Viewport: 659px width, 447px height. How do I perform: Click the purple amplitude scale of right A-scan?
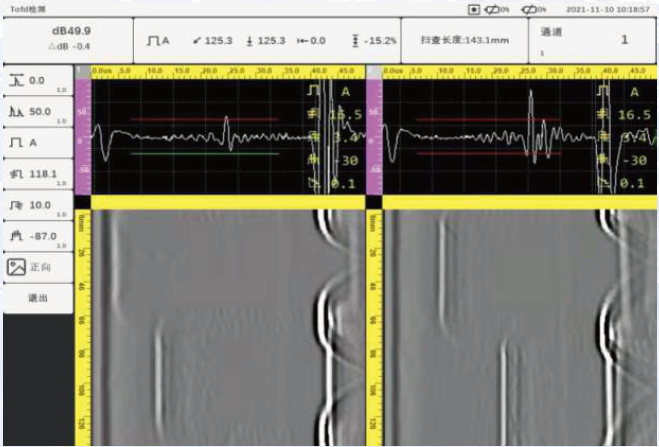click(374, 137)
